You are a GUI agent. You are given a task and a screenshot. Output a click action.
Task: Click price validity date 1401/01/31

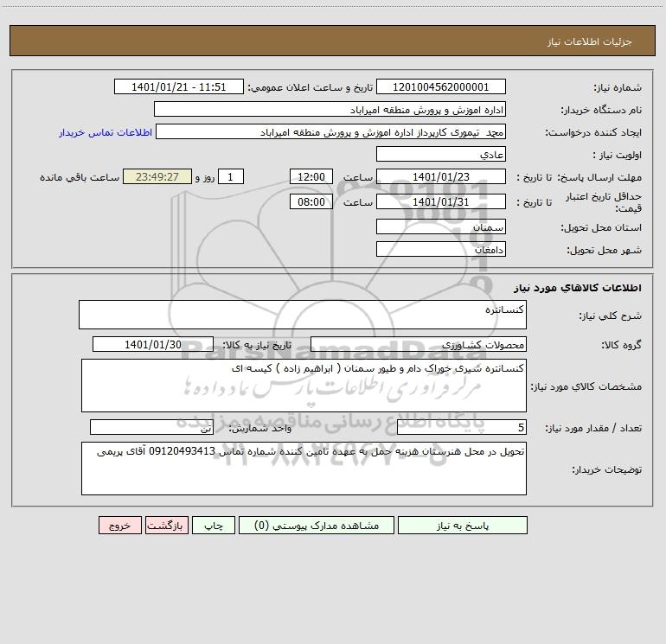point(441,201)
